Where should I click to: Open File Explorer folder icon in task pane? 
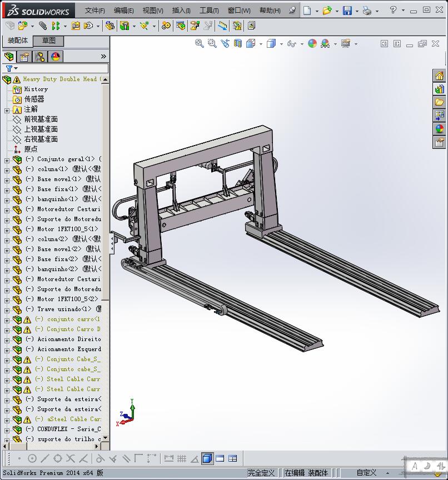(x=439, y=102)
